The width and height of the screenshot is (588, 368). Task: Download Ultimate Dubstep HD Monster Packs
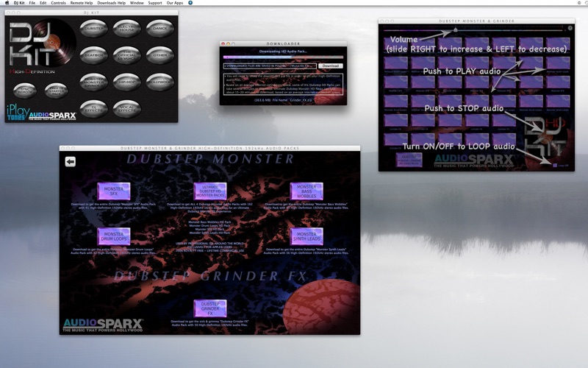tap(210, 191)
